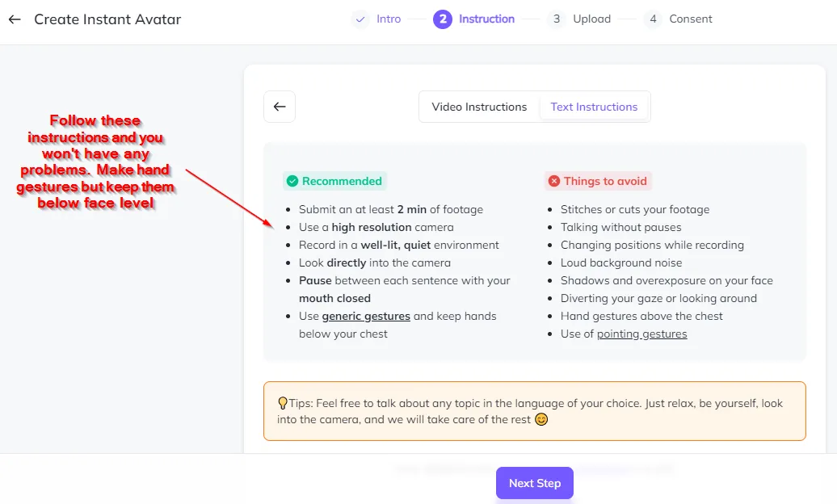Open the pointing gestures link
Image resolution: width=837 pixels, height=504 pixels.
[641, 334]
